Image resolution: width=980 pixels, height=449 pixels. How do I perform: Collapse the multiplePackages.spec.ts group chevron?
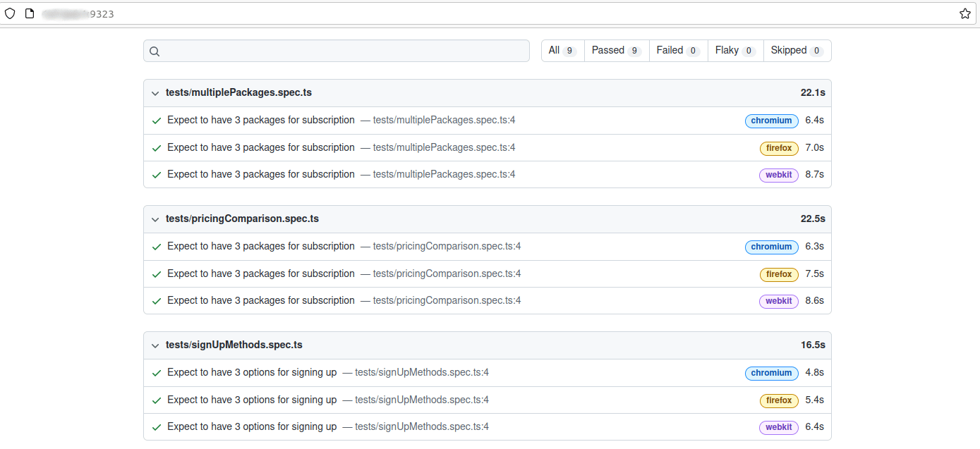[x=155, y=93]
